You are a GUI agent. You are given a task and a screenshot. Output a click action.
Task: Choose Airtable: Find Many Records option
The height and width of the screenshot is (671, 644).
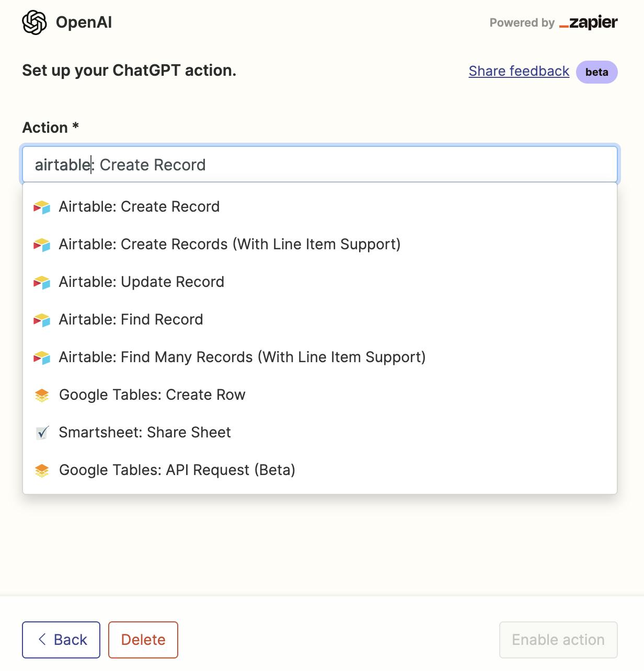click(320, 357)
